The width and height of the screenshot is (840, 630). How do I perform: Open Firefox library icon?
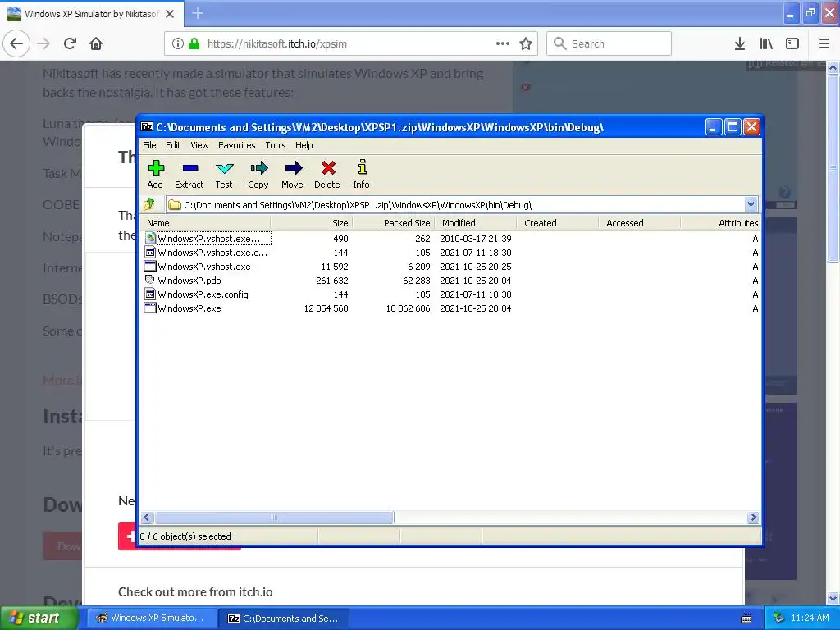point(766,43)
